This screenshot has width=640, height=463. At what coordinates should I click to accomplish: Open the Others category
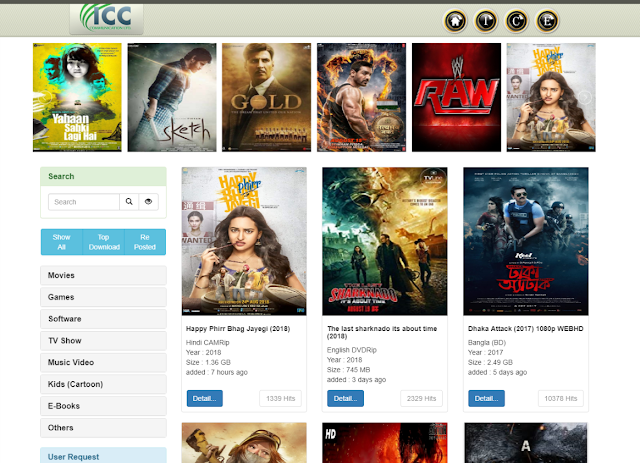click(103, 427)
